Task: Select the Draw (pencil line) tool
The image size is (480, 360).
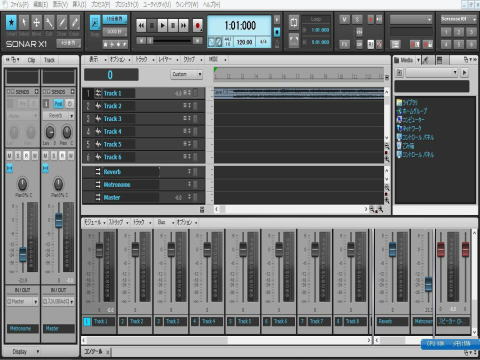Action: pos(62,23)
